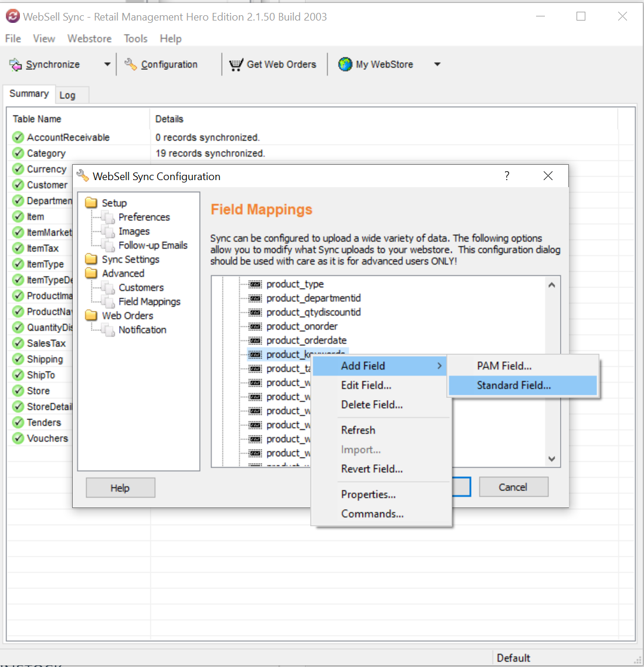This screenshot has width=644, height=667.
Task: Open the Webstore menu
Action: point(89,38)
